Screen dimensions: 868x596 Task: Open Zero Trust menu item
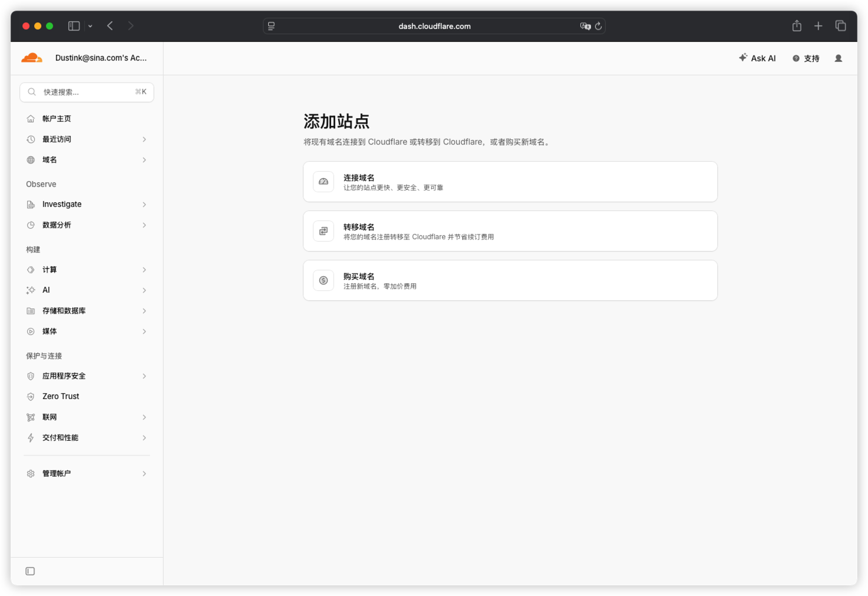[87, 397]
